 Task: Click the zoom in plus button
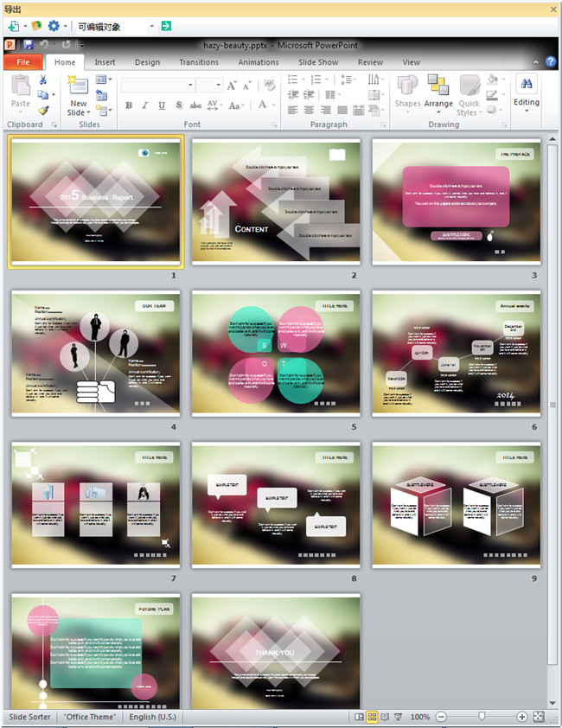point(521,717)
